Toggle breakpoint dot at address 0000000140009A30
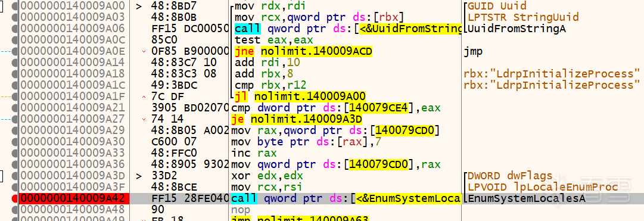The image size is (644, 221). click(x=15, y=142)
